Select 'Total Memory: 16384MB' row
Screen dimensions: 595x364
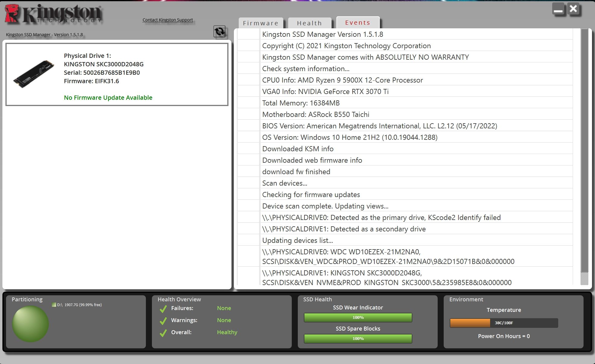point(405,103)
